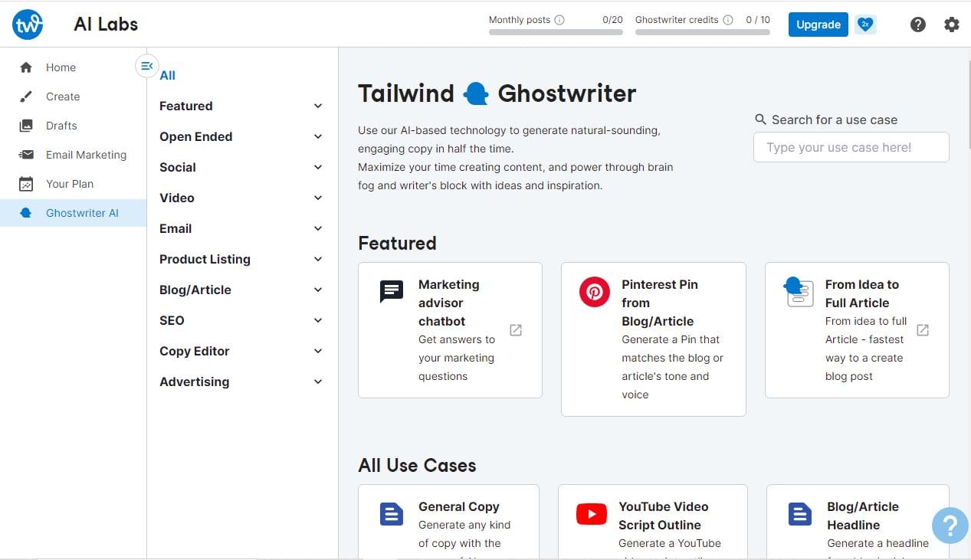
Task: Click the YouTube icon on Script Outline card
Action: click(x=591, y=515)
